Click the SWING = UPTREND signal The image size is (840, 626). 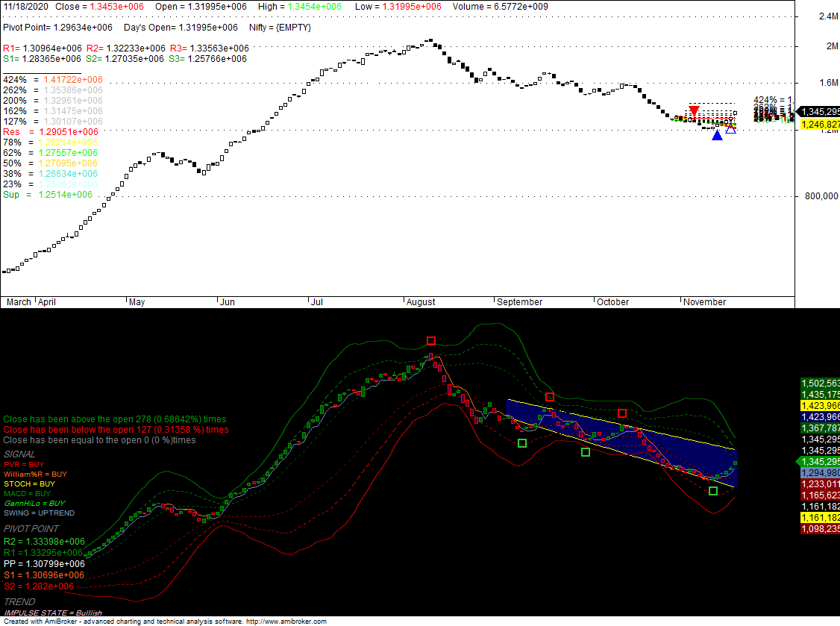coord(39,513)
